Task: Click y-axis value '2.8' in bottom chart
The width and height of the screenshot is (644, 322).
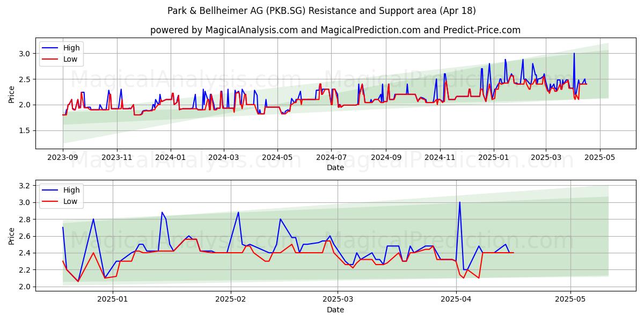Action: click(x=26, y=219)
